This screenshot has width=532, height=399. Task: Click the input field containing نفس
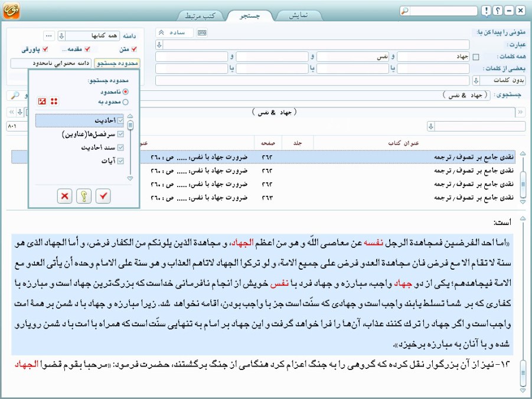click(353, 57)
